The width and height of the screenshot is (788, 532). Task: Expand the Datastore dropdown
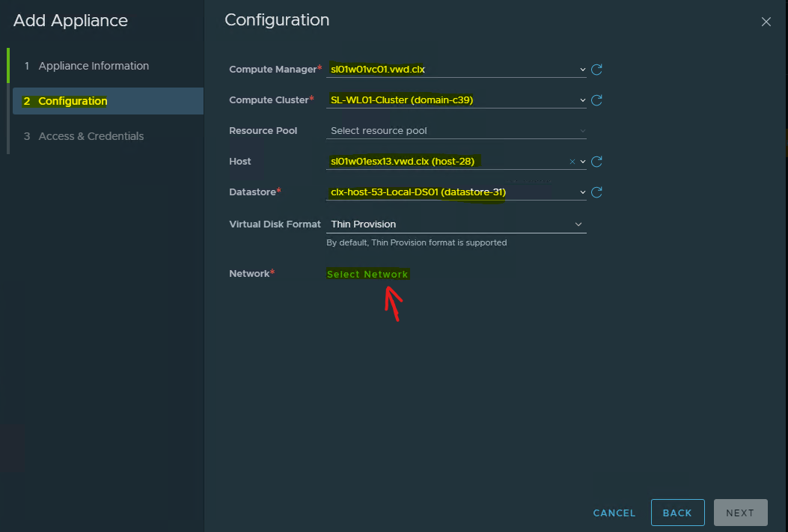click(583, 192)
